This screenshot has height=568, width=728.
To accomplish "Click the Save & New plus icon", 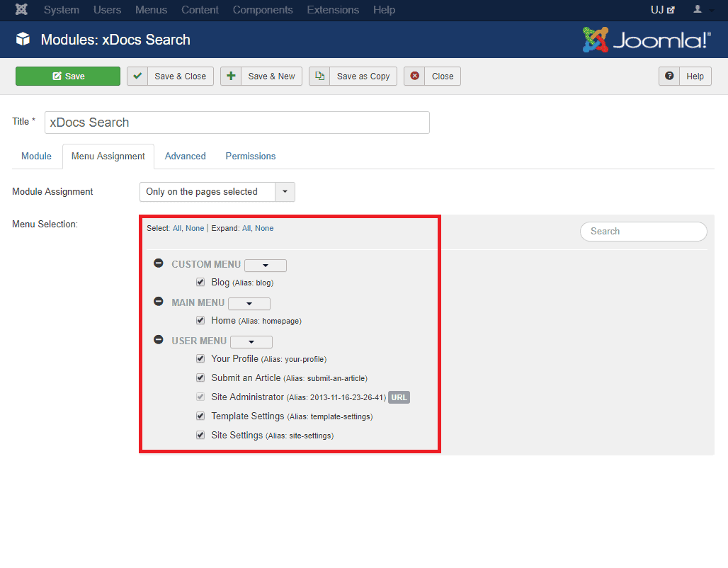I will 231,76.
